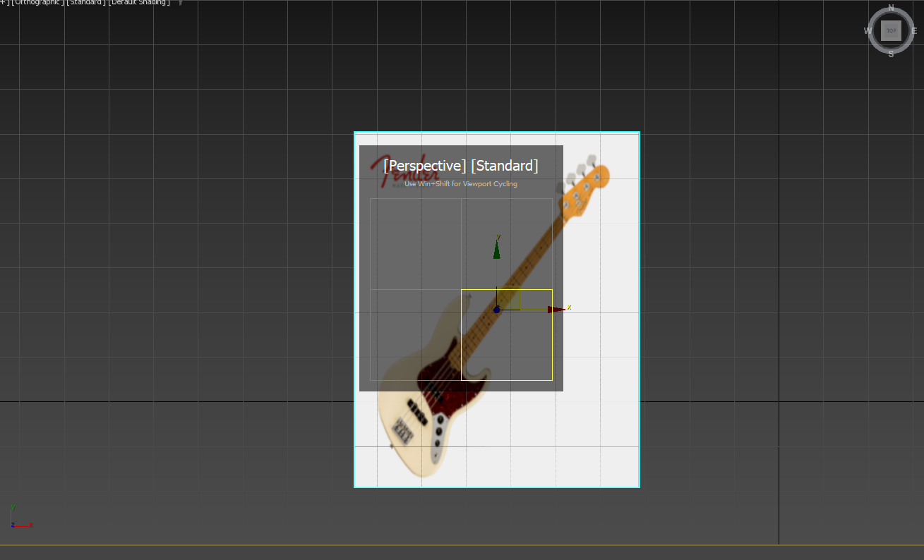This screenshot has width=924, height=560.
Task: Click the yellow XY plane handle of gizmo
Action: point(509,298)
